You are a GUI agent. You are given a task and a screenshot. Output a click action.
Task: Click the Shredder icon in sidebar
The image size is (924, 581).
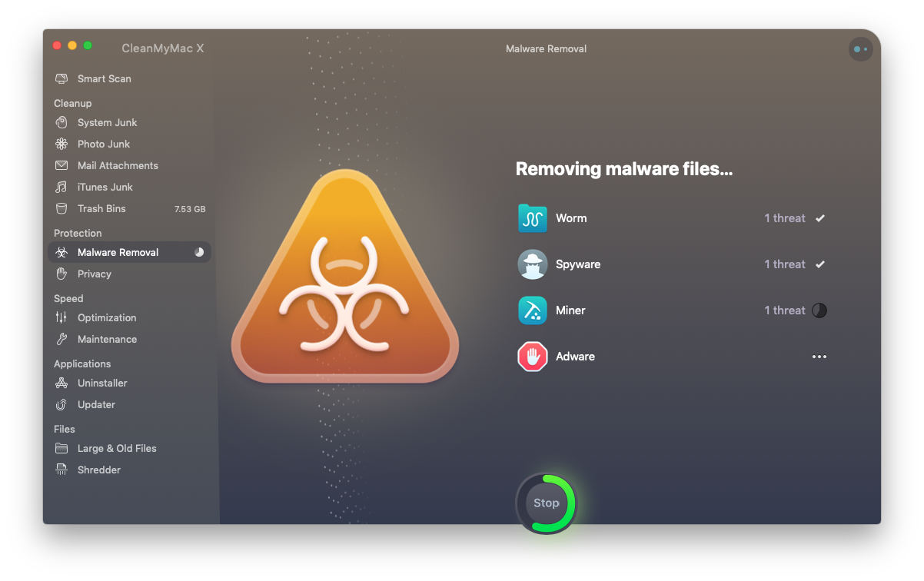61,470
